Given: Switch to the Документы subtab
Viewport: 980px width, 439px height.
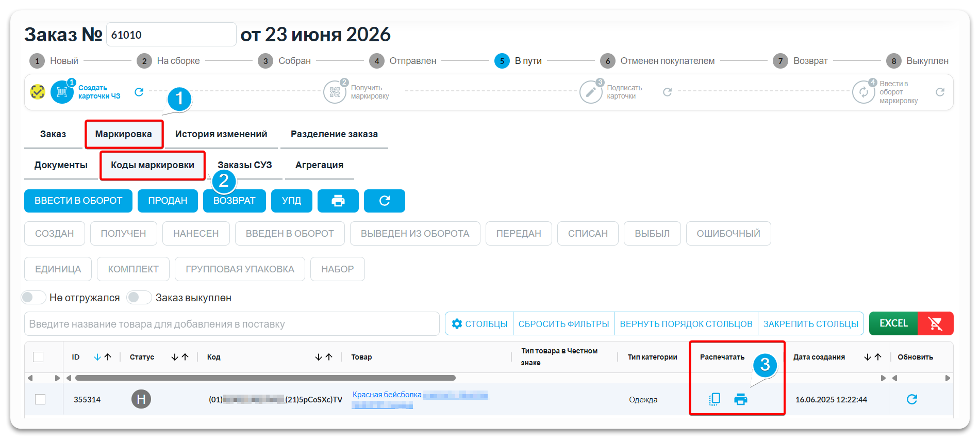Looking at the screenshot, I should [61, 165].
